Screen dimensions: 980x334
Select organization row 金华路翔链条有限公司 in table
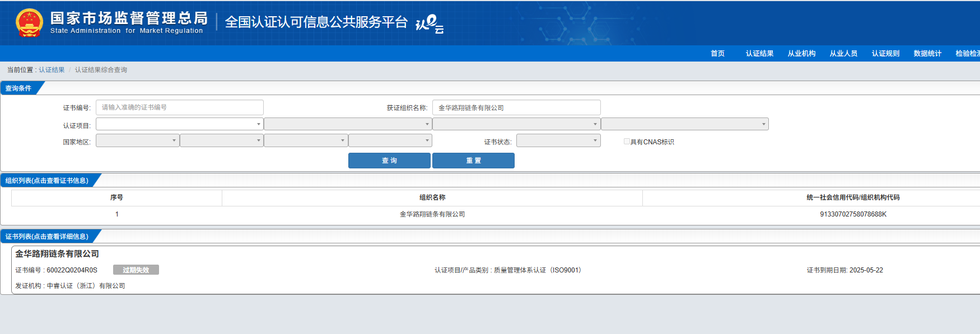coord(432,214)
